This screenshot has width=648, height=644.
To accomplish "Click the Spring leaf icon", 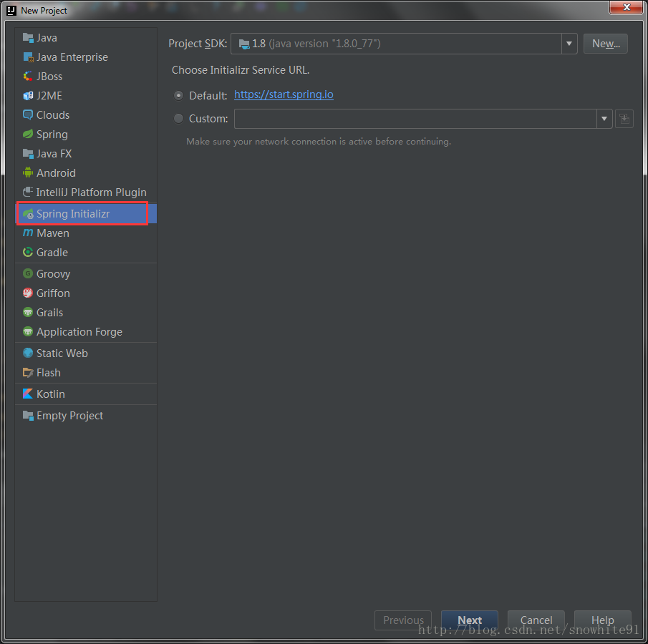I will (28, 135).
